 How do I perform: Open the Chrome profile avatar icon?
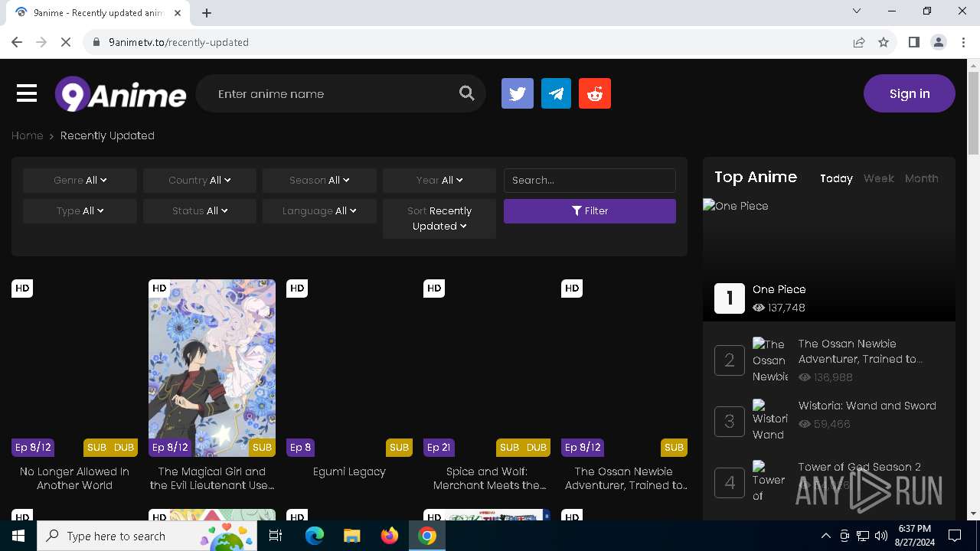coord(938,42)
